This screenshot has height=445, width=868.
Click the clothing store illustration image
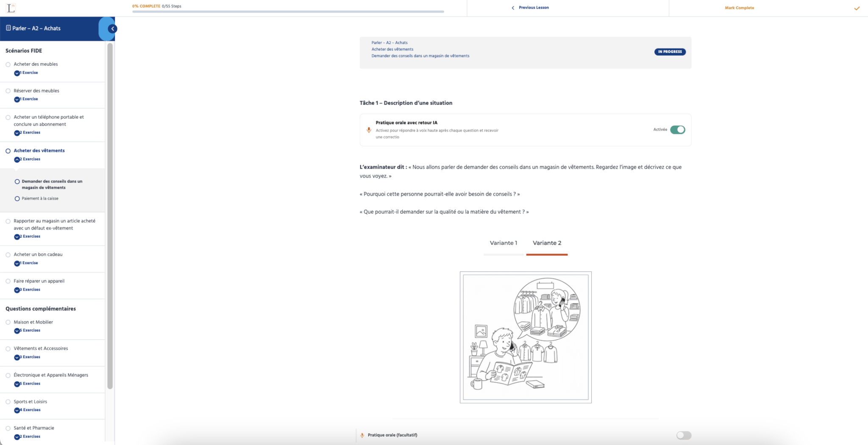pyautogui.click(x=526, y=337)
